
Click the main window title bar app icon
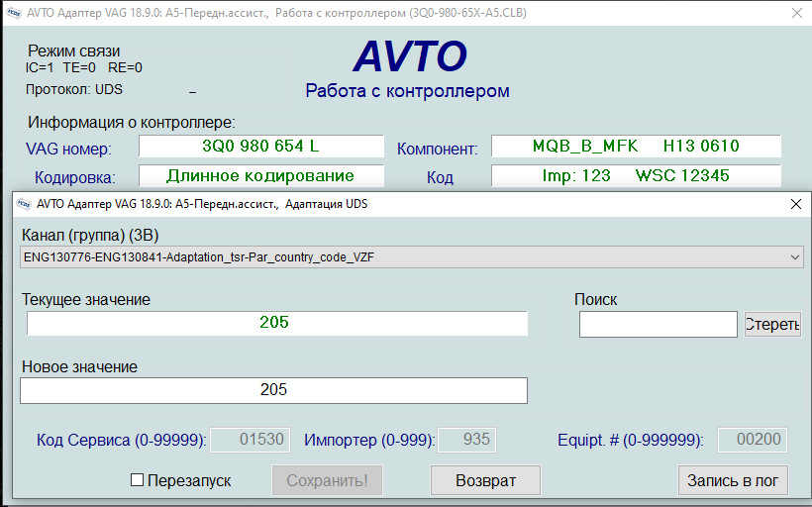[x=14, y=13]
